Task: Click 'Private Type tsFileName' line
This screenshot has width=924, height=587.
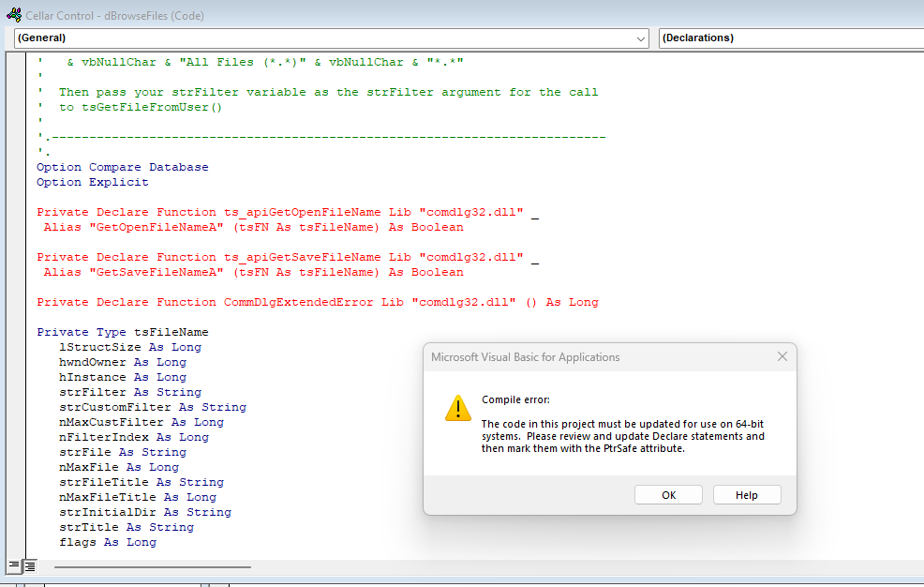Action: pos(123,332)
